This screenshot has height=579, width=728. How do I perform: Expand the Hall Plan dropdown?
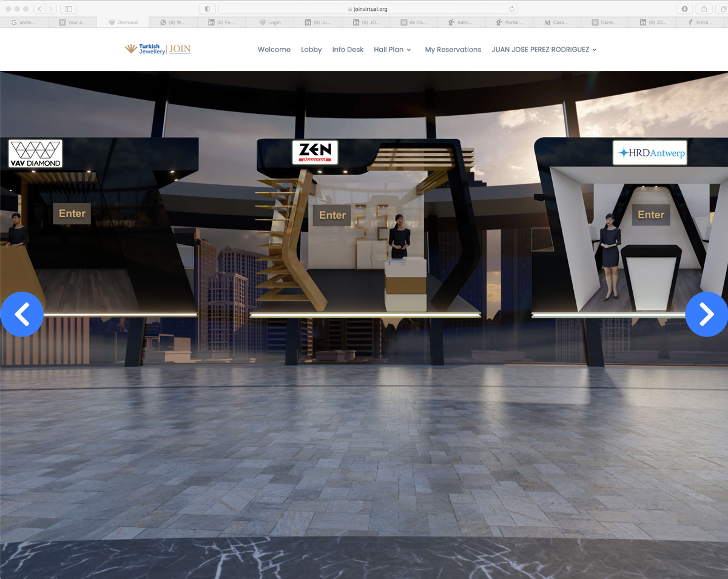tap(392, 50)
